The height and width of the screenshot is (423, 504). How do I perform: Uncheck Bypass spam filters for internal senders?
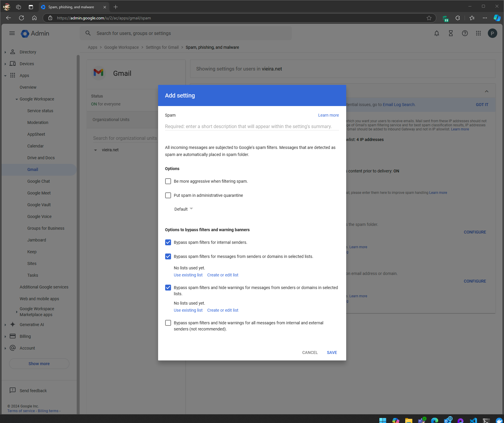pos(168,242)
